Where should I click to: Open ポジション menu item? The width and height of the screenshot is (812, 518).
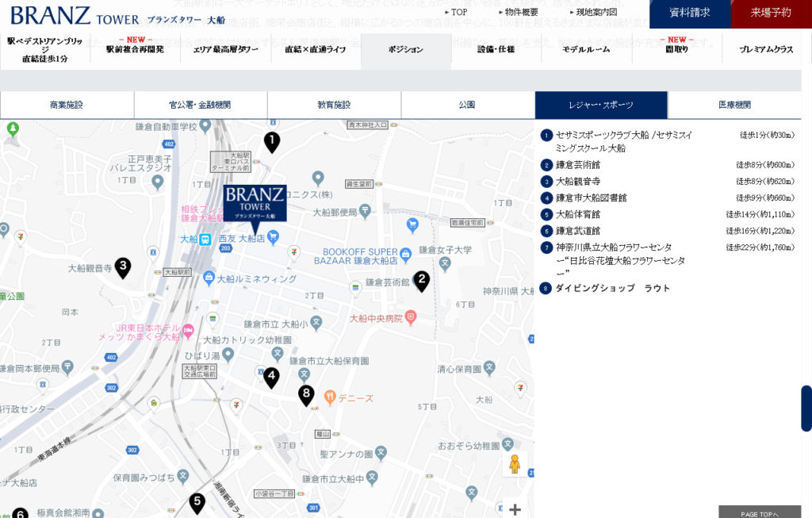coord(406,50)
